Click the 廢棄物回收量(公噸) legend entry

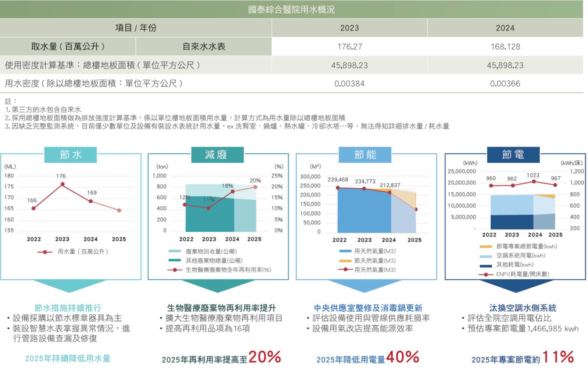(202, 251)
